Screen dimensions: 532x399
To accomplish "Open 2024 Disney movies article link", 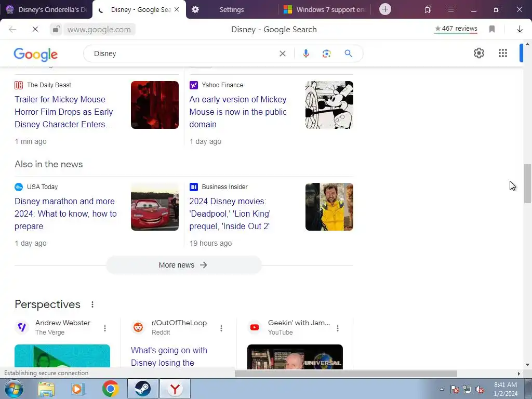I will coord(230,214).
